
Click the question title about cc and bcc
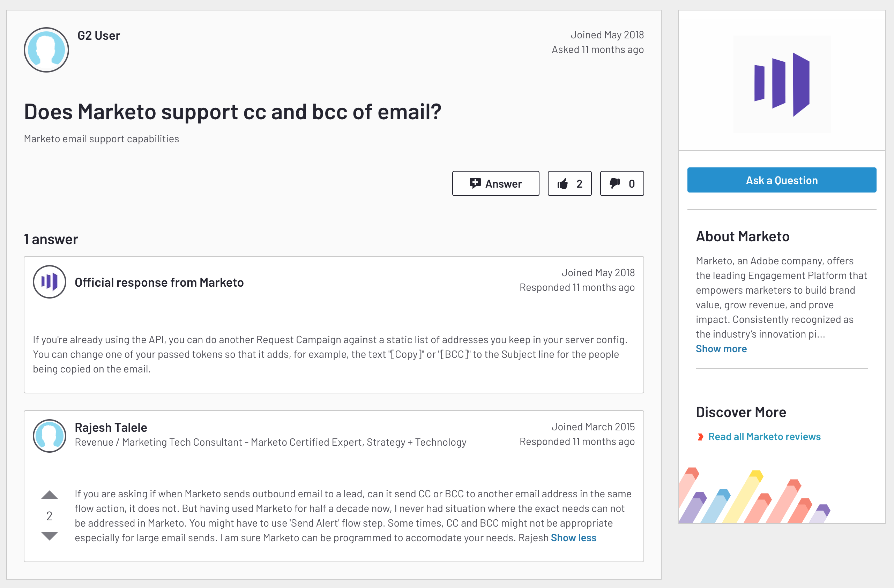(232, 112)
